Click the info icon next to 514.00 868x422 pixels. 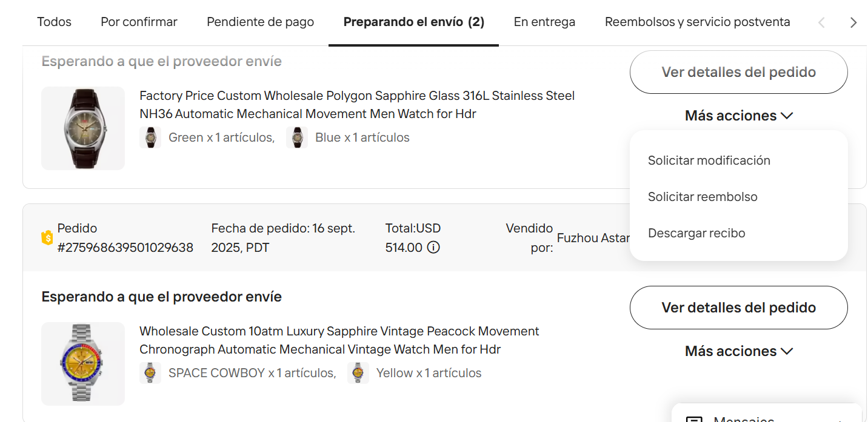(x=433, y=248)
